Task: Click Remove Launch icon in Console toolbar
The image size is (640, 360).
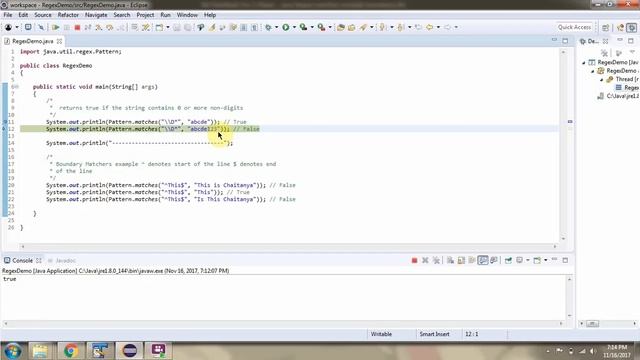Action: 425,260
